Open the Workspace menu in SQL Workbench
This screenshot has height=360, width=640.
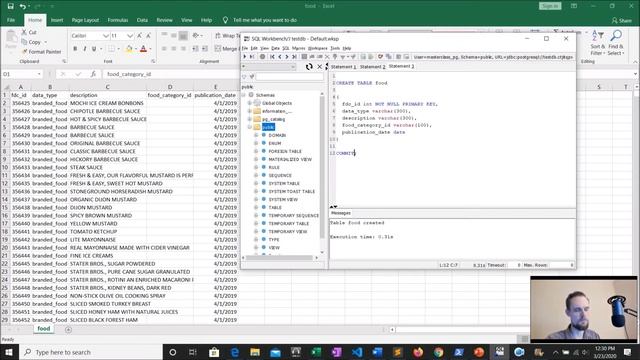tap(318, 48)
